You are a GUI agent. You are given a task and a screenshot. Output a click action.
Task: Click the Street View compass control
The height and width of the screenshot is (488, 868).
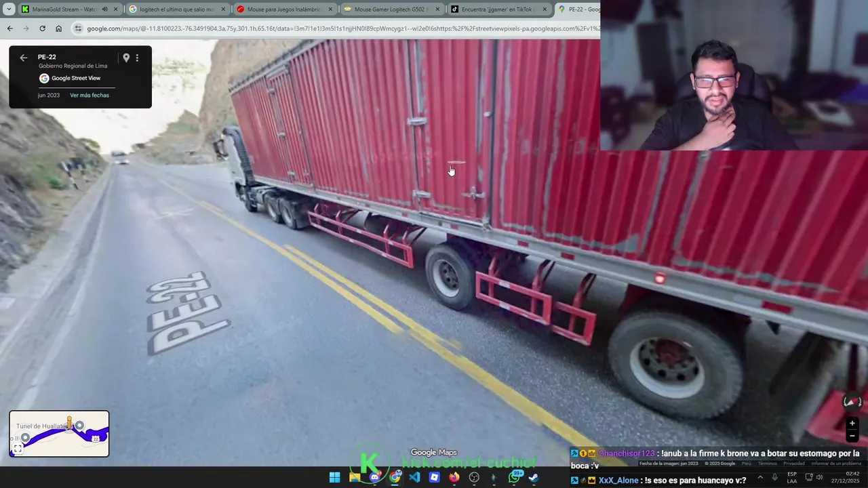[852, 402]
